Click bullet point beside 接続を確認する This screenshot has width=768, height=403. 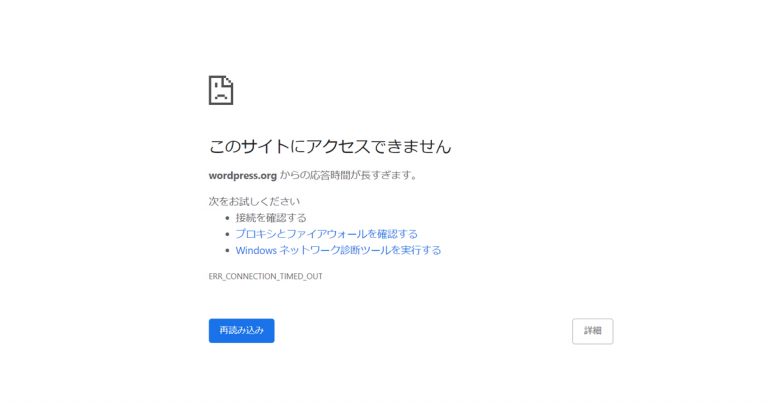click(x=227, y=218)
